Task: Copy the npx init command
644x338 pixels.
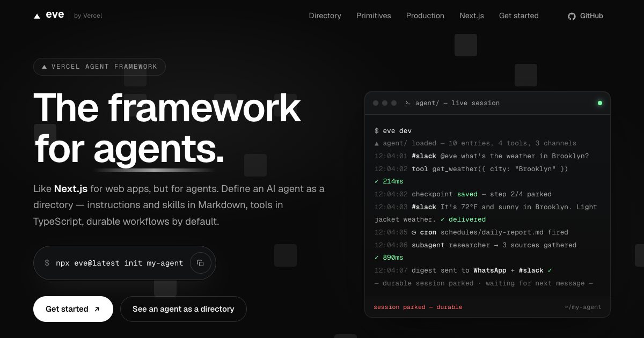Action: (x=200, y=263)
